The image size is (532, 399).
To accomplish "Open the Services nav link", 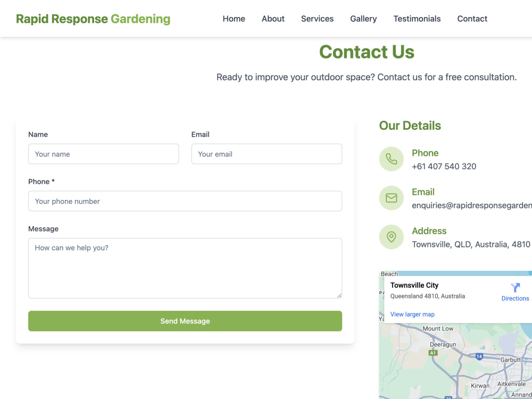I will pyautogui.click(x=317, y=19).
